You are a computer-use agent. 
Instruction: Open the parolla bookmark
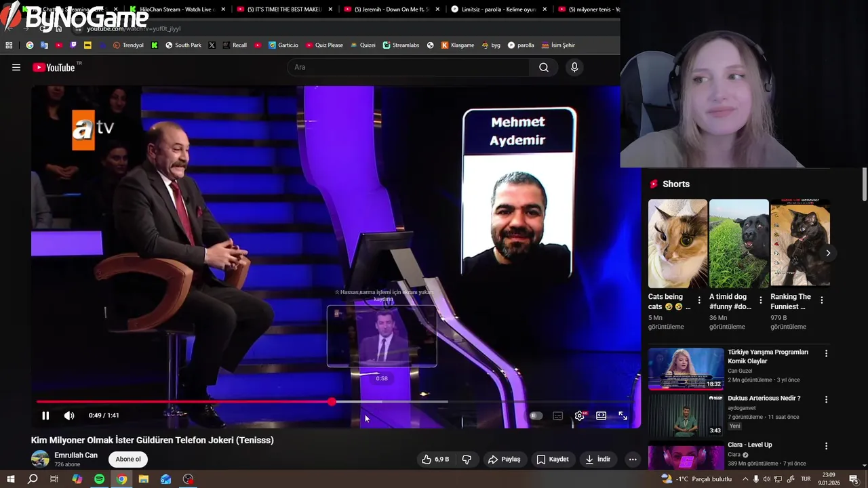click(x=521, y=45)
